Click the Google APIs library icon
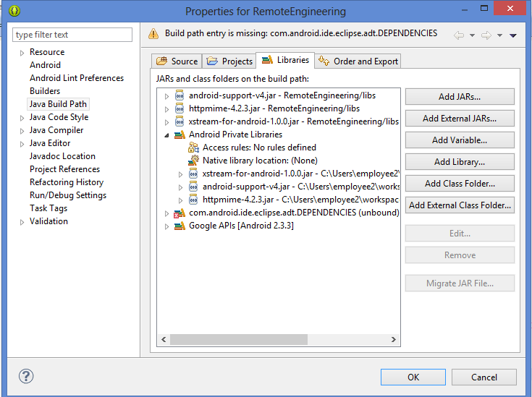 coord(180,226)
